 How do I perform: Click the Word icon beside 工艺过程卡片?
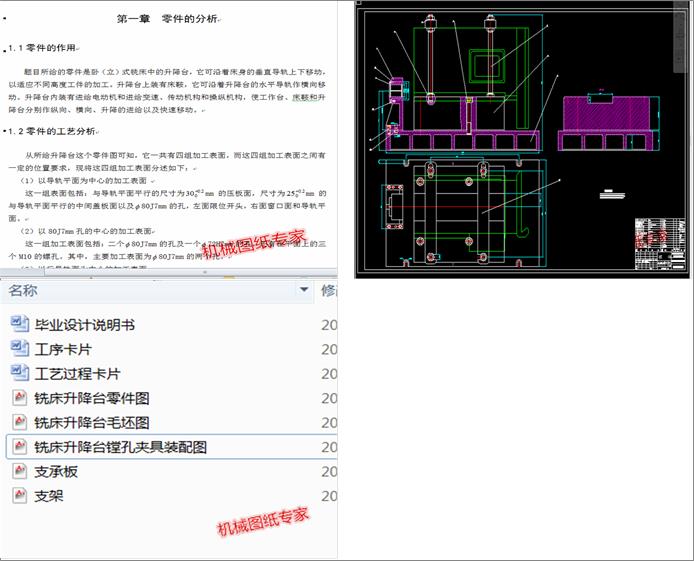point(19,373)
